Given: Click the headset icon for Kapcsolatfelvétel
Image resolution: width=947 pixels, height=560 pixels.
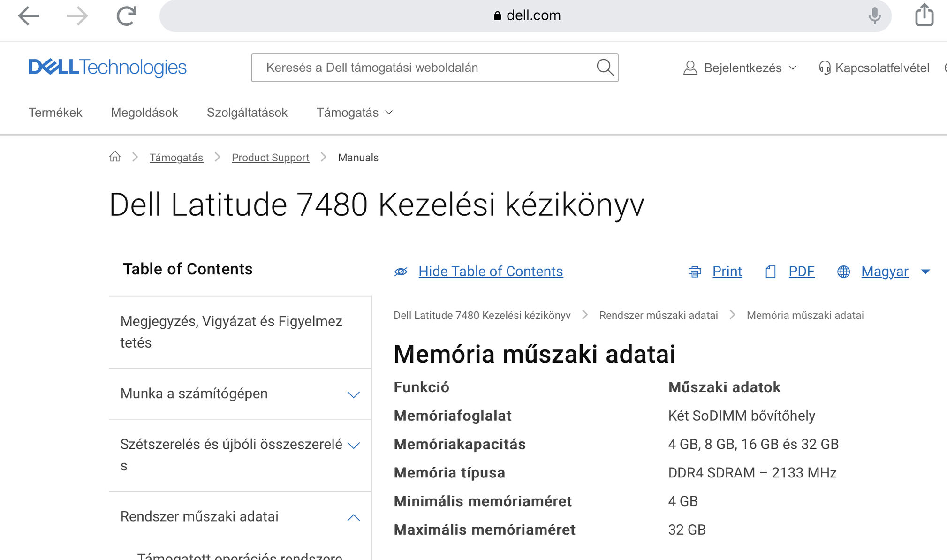Looking at the screenshot, I should pyautogui.click(x=824, y=68).
